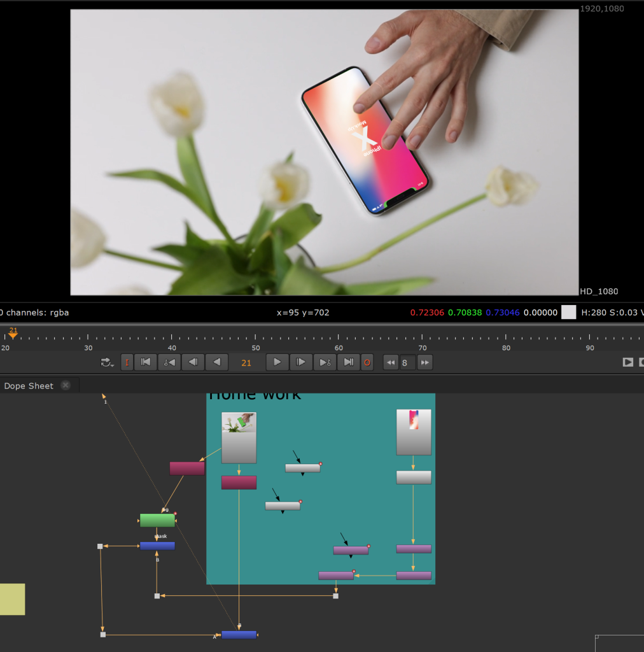This screenshot has height=652, width=644.
Task: Click the current frame number field
Action: pyautogui.click(x=246, y=362)
